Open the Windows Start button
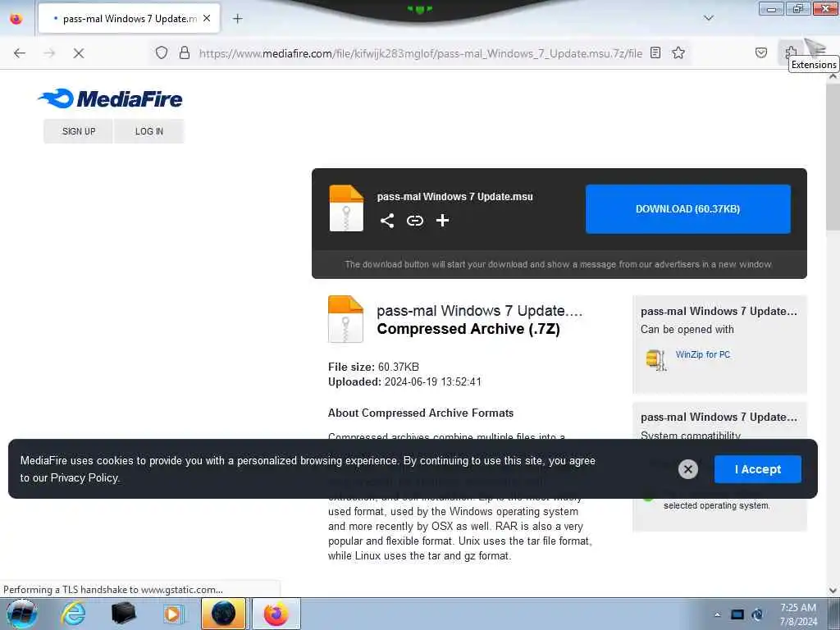840x630 pixels. point(21,614)
